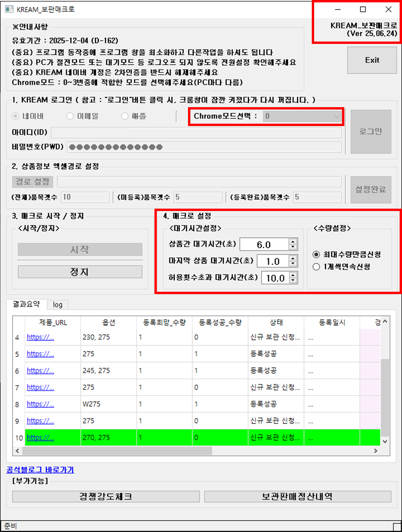Click the KREAM app icon in title bar
The image size is (402, 532).
click(x=9, y=9)
